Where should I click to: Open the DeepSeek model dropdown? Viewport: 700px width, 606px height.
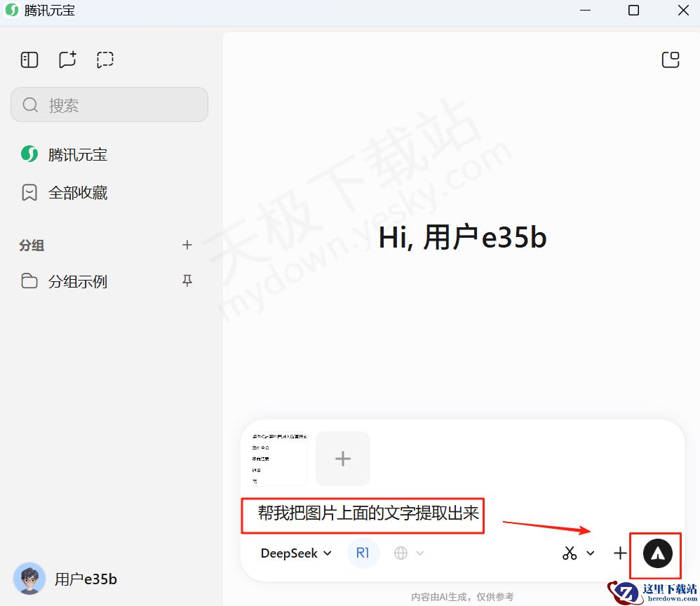click(x=295, y=553)
